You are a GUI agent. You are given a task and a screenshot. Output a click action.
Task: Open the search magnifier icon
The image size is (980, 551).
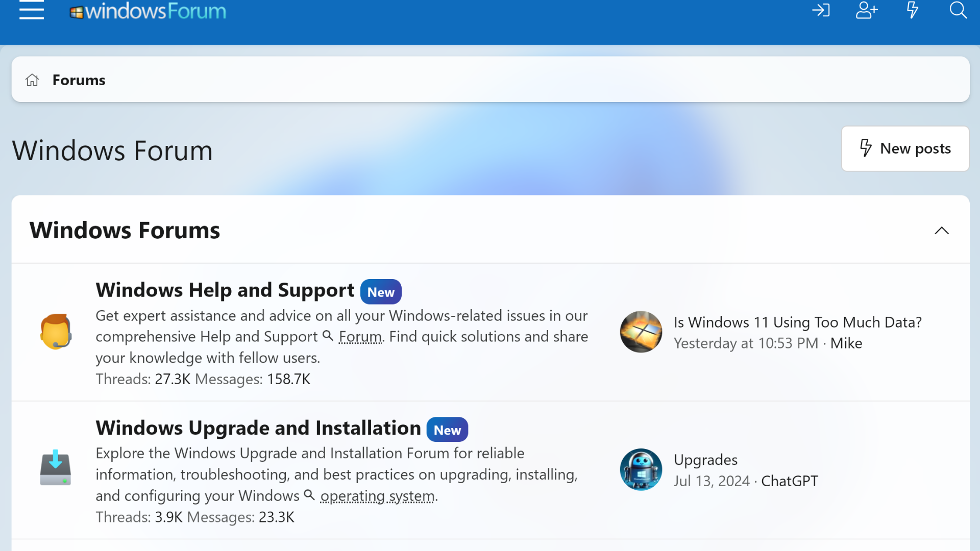[958, 10]
